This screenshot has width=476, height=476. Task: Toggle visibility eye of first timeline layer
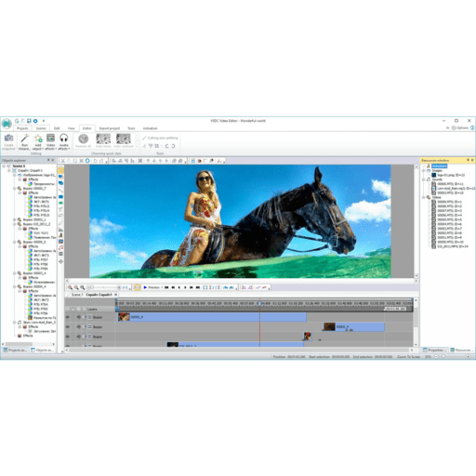tap(68, 317)
